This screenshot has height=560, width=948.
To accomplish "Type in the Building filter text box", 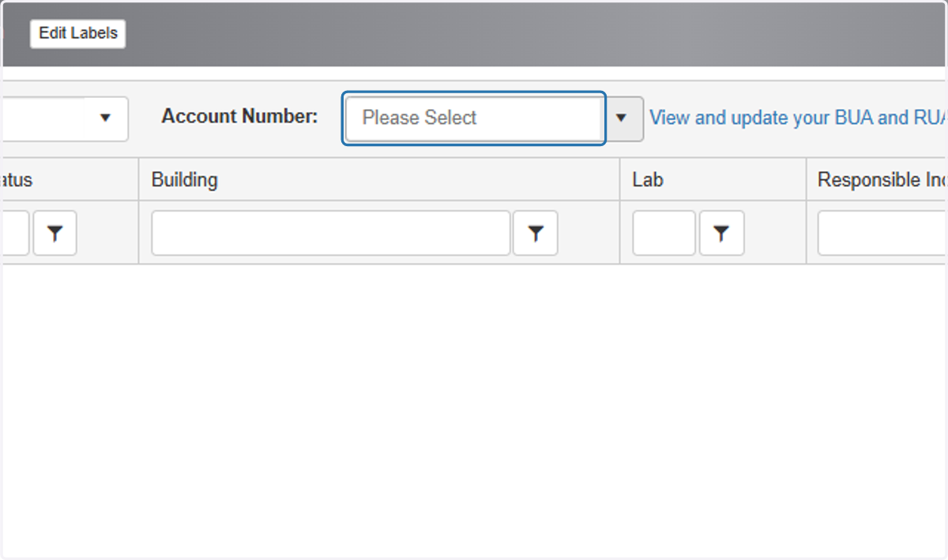I will pyautogui.click(x=331, y=233).
